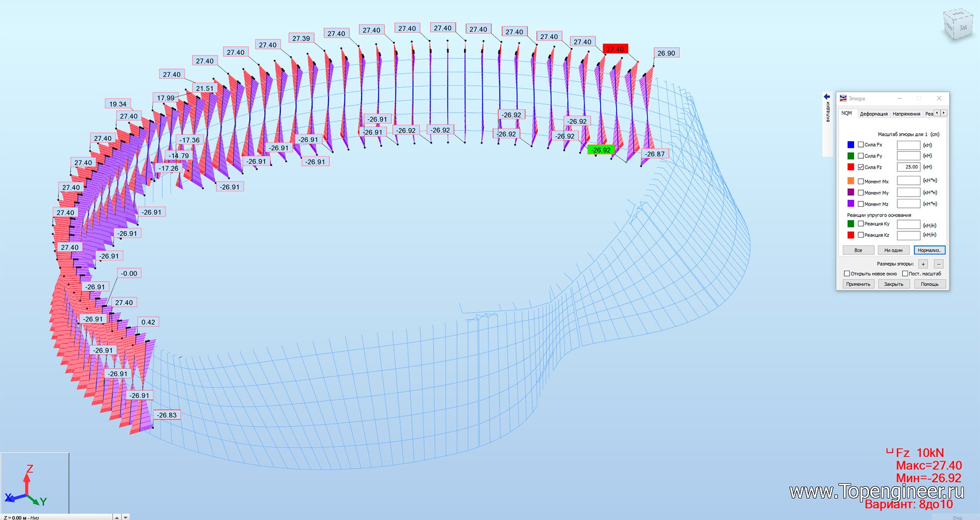The image size is (980, 520).
Task: Click the Сила Fz scale field showing 25.00
Action: [x=908, y=167]
